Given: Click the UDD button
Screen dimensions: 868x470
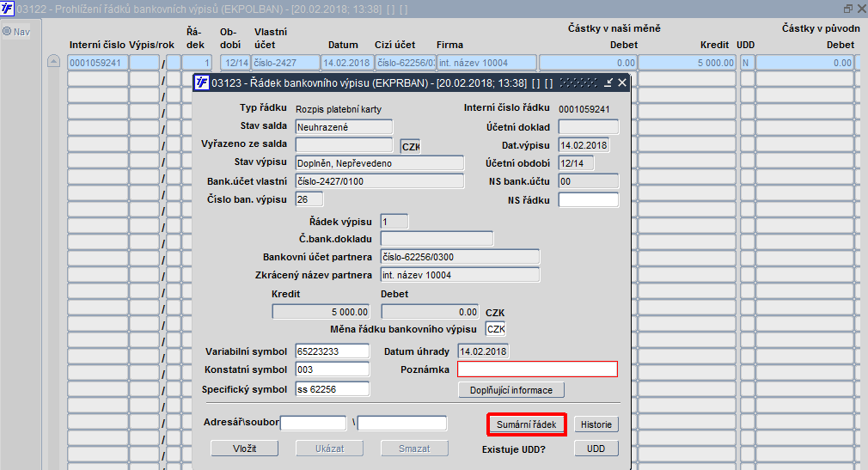Looking at the screenshot, I should pos(596,449).
